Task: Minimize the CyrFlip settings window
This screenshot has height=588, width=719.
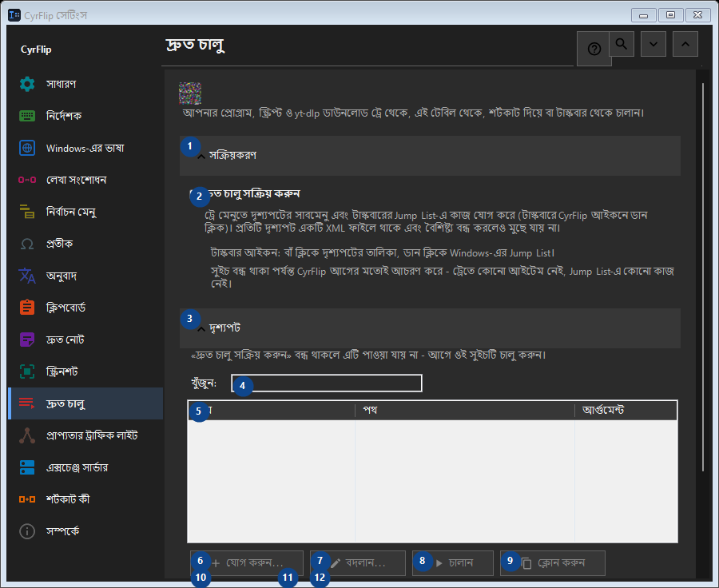Action: tap(643, 15)
